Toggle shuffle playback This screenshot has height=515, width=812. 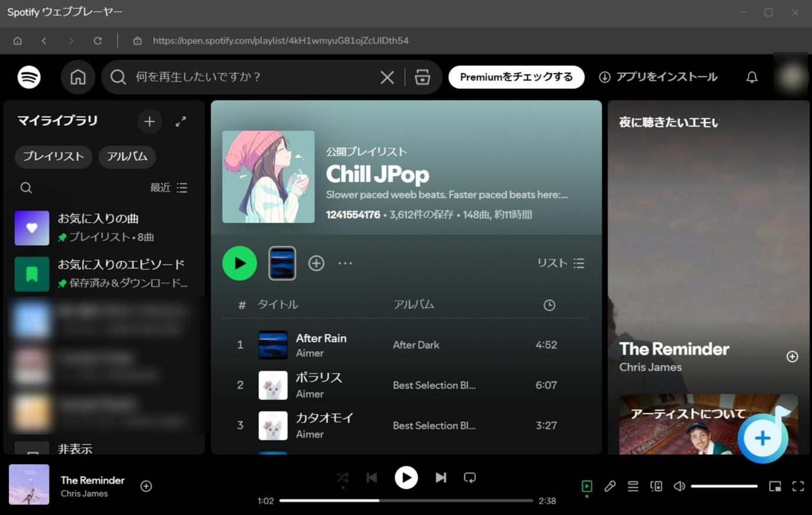[343, 478]
